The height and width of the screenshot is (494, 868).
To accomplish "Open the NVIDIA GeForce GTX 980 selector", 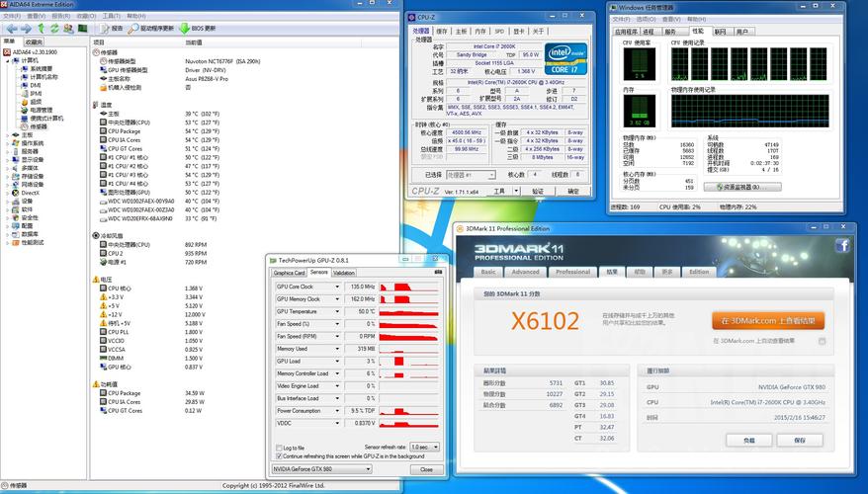I will (321, 469).
